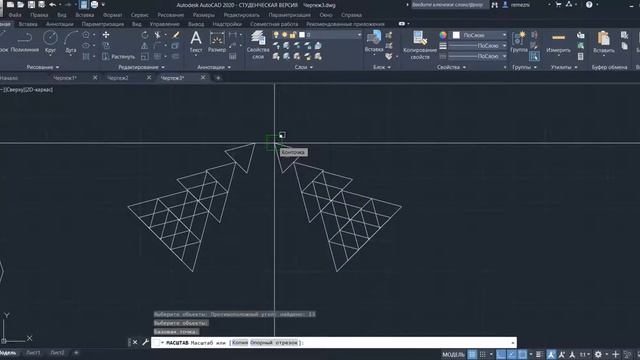Toggle the group selection button in Groups panel
Viewport: 640px width, 360px height.
(534, 56)
